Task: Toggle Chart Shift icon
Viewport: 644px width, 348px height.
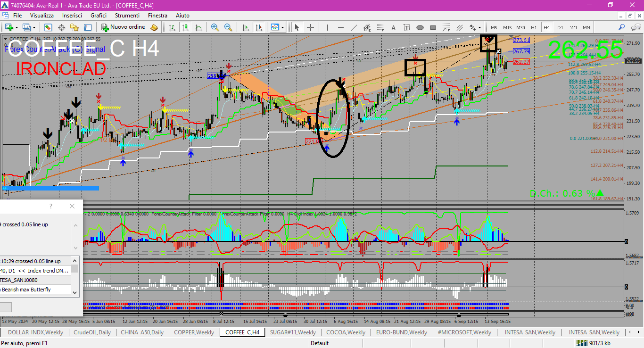Action: (258, 27)
